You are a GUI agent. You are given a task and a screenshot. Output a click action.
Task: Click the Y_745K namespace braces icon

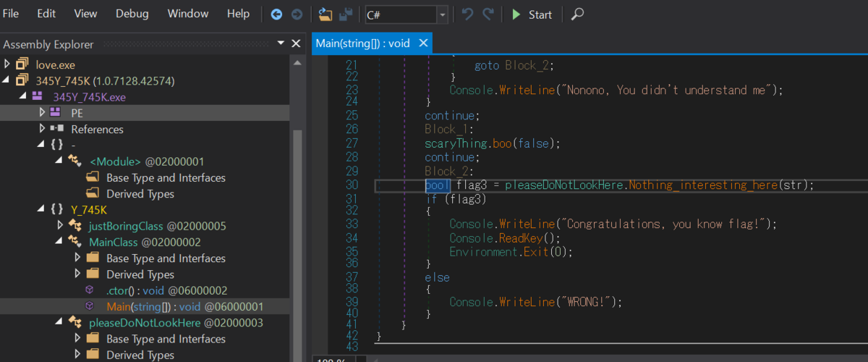pyautogui.click(x=57, y=210)
